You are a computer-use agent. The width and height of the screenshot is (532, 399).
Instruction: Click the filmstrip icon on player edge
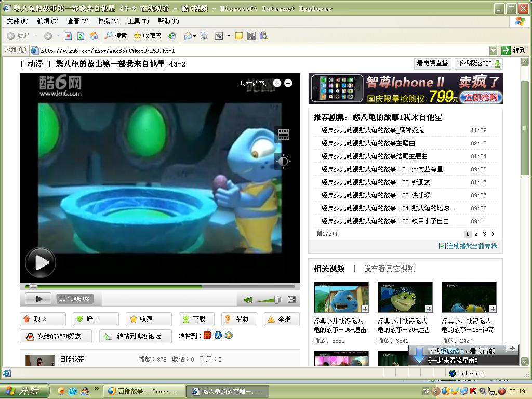pos(283,135)
